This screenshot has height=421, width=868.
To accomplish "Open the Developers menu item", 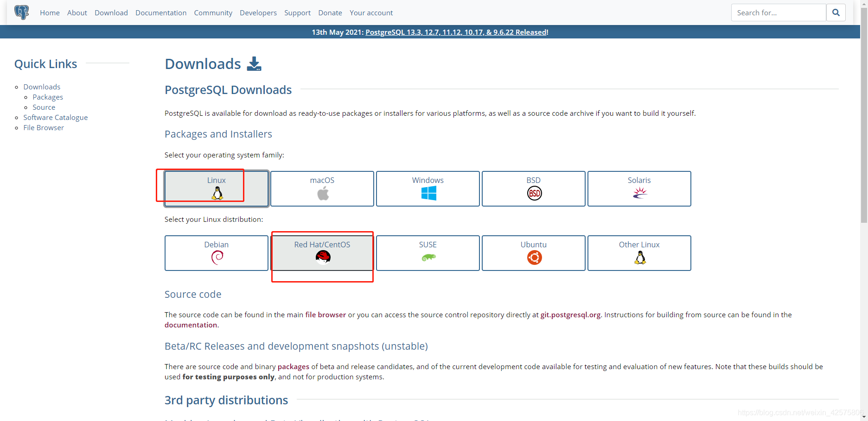I will coord(258,13).
